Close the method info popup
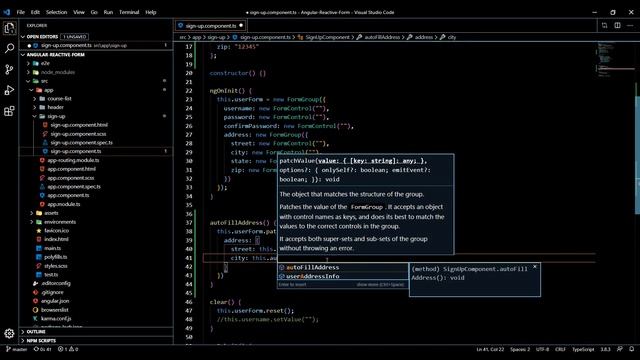 (535, 267)
